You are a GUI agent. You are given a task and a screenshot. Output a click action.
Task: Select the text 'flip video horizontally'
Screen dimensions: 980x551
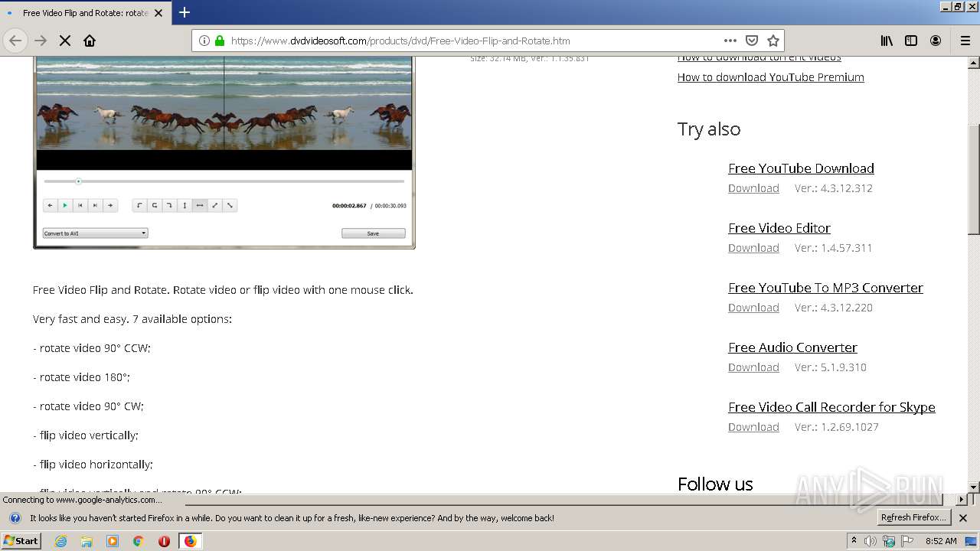click(x=96, y=465)
